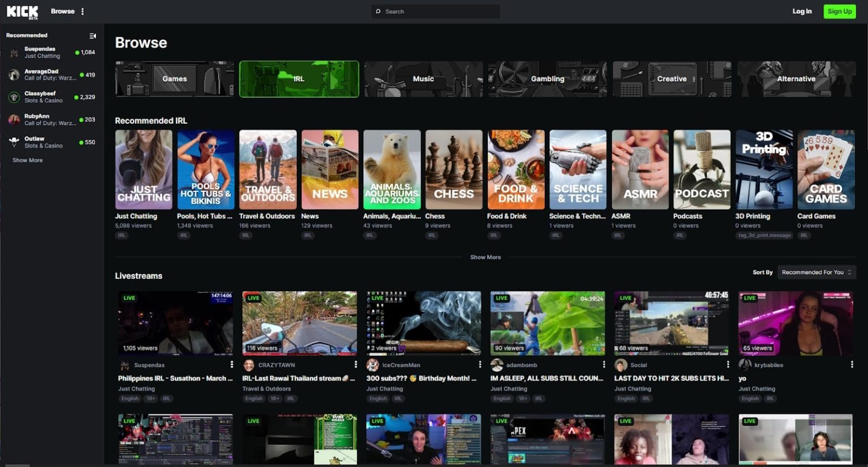Click Suspendas avatar in the sidebar
Screen dimensions: 868x467
14,53
